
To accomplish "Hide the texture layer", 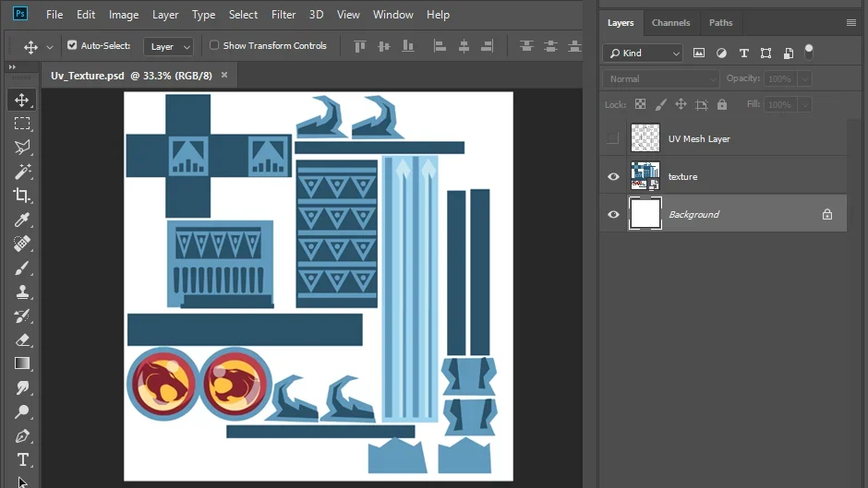I will pos(613,176).
